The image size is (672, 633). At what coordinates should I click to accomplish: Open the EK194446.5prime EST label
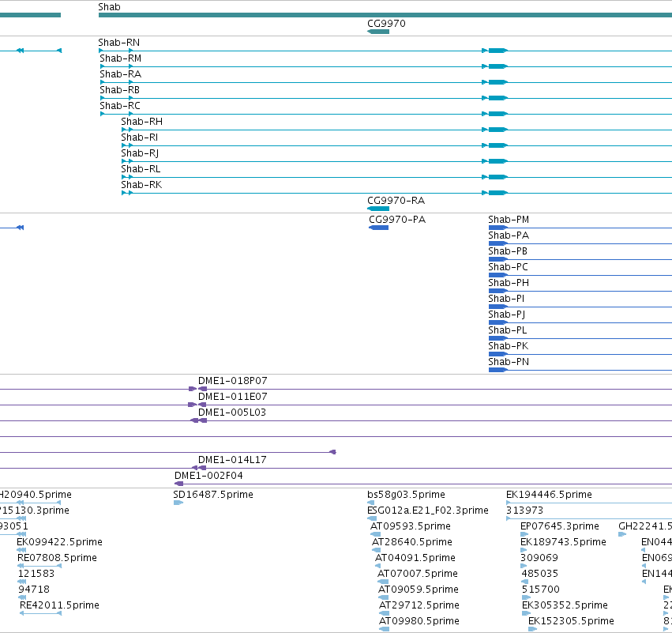pyautogui.click(x=549, y=495)
